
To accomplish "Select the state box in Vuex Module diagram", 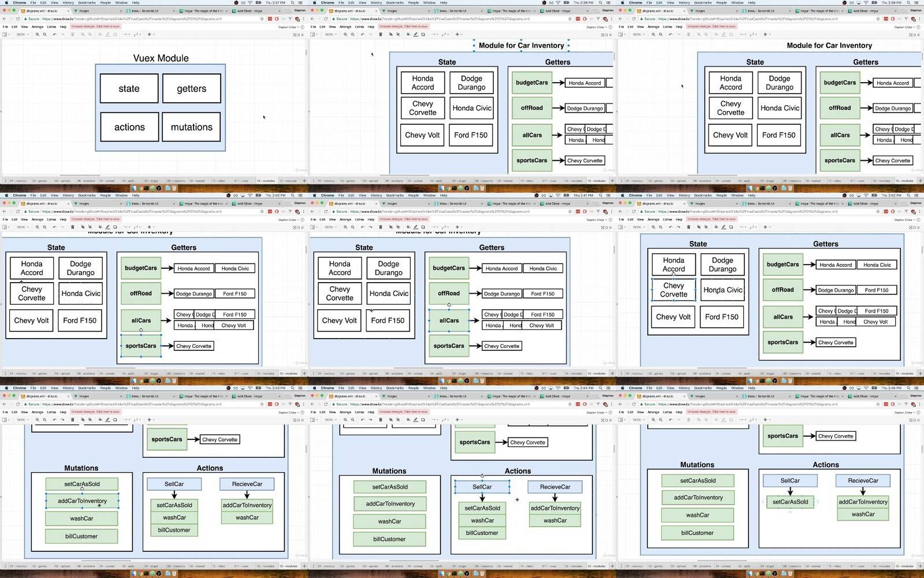I will click(129, 88).
